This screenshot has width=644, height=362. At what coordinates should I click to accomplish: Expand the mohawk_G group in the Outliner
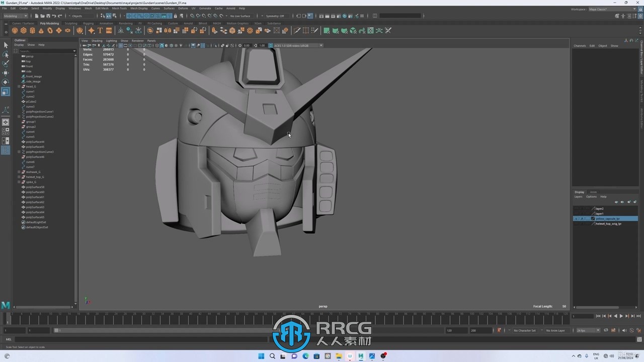[19, 172]
